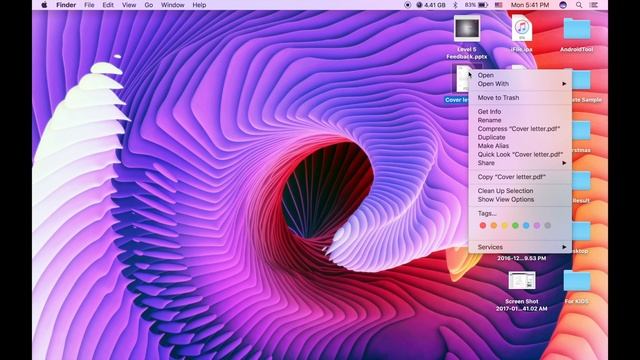Choose Tags… in context menu

click(x=520, y=213)
